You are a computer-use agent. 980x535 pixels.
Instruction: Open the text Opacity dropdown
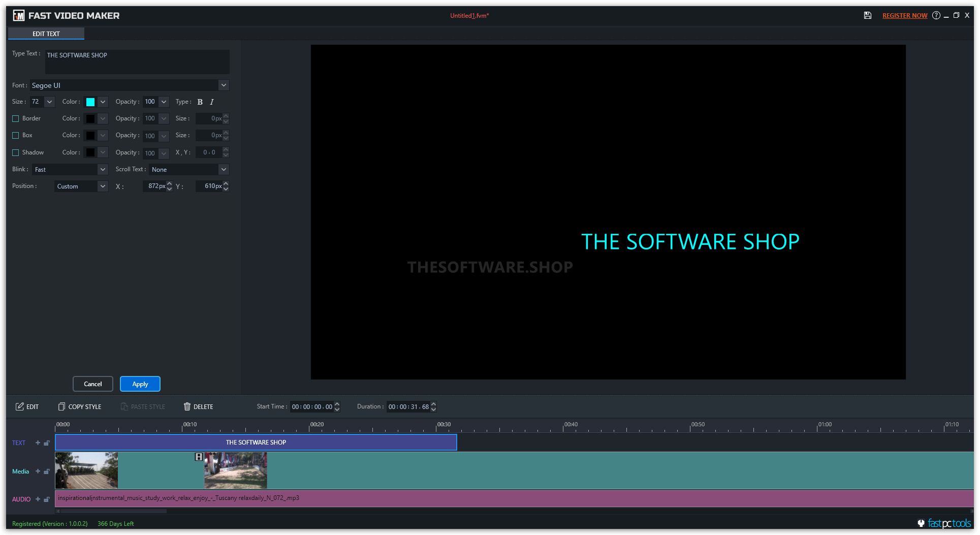point(164,102)
